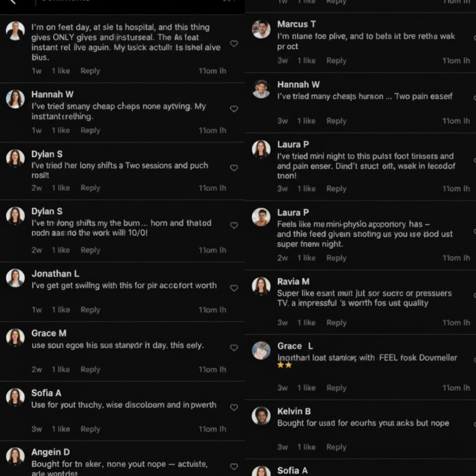Heart the hospital comment at the top
Viewport: 476px width, 476px height.
coord(234,44)
